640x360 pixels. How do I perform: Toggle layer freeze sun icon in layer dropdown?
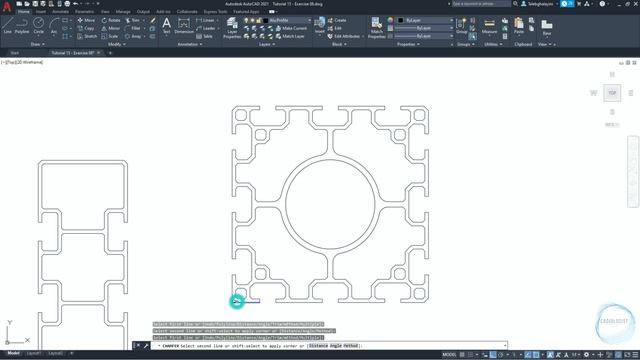click(x=252, y=20)
